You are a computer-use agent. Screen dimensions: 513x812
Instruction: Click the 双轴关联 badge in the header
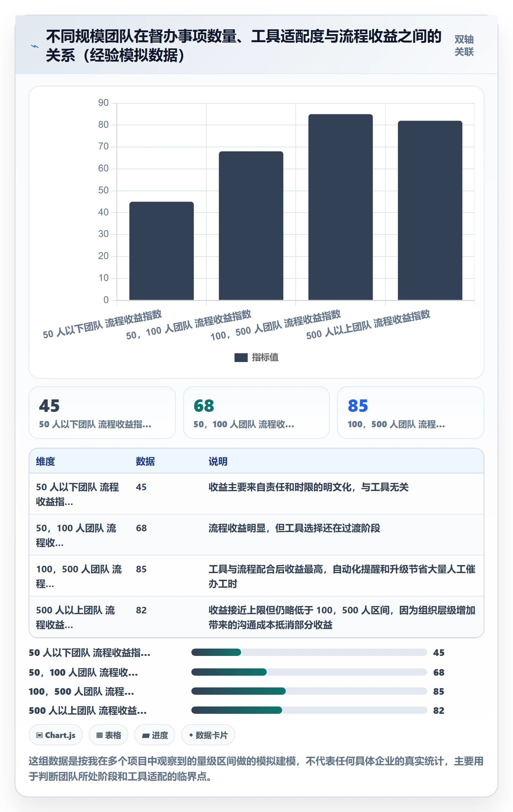464,46
